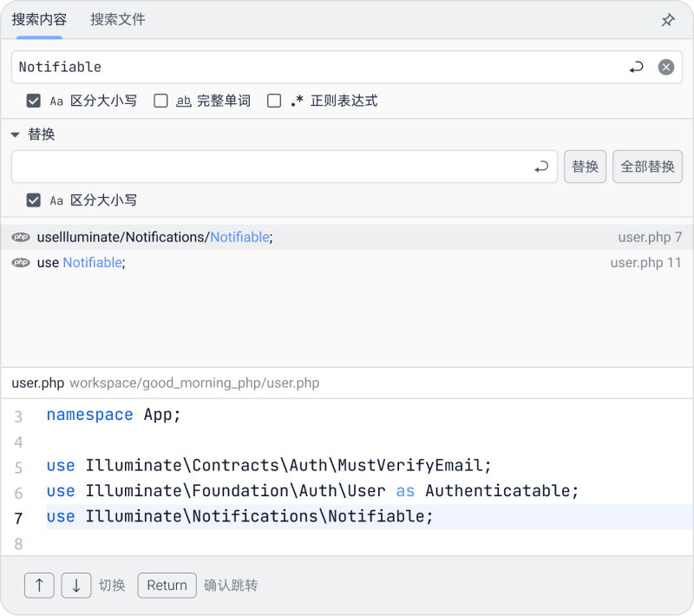
Task: Switch to 搜索文件 tab
Action: click(118, 19)
